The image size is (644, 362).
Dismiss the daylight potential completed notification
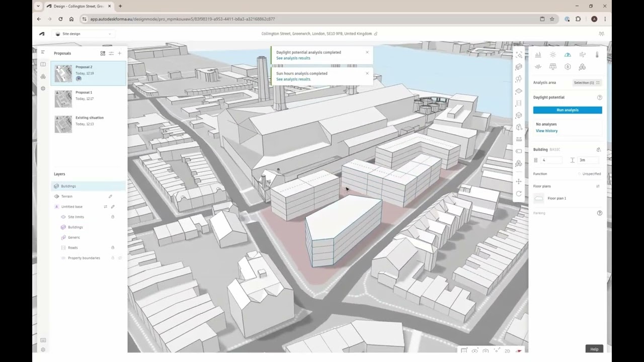pos(367,52)
